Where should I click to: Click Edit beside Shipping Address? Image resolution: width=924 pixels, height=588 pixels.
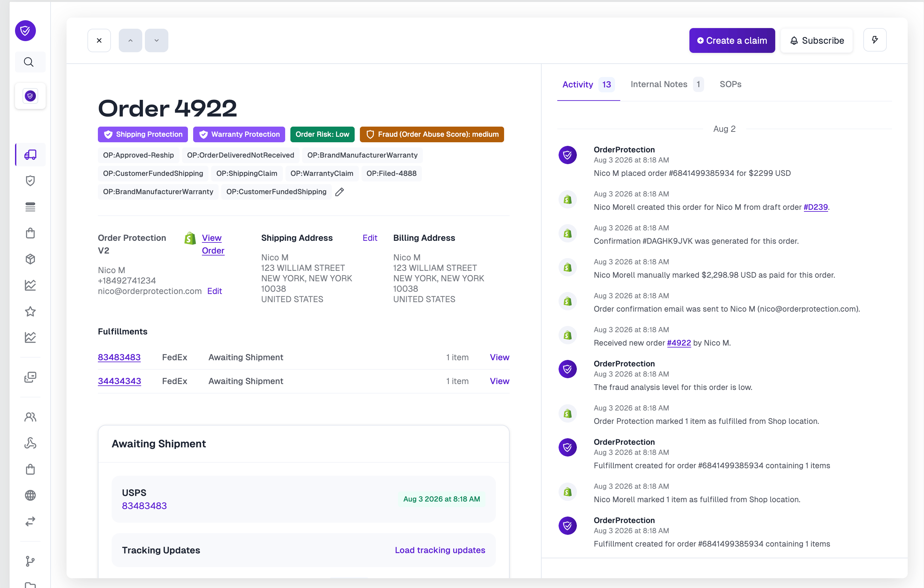(x=370, y=238)
